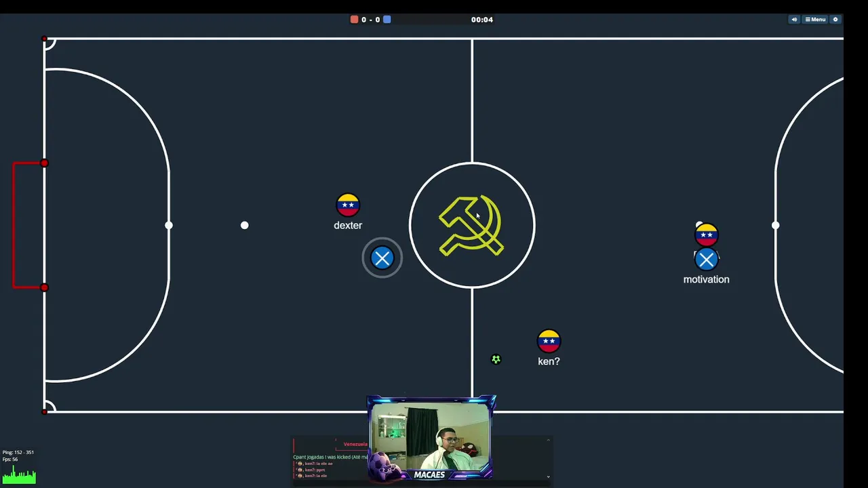Open the Menu button at top right
Viewport: 868px width, 488px height.
tap(815, 20)
